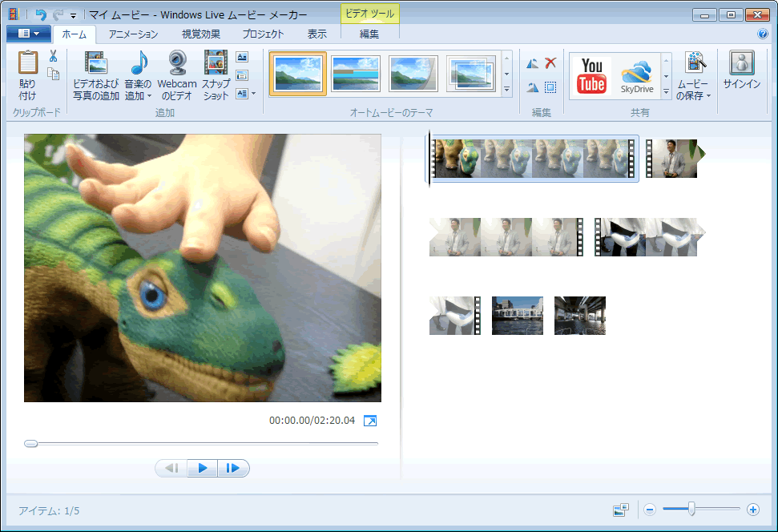Upload to YouTube via its share icon
This screenshot has height=532, width=778.
tap(592, 75)
